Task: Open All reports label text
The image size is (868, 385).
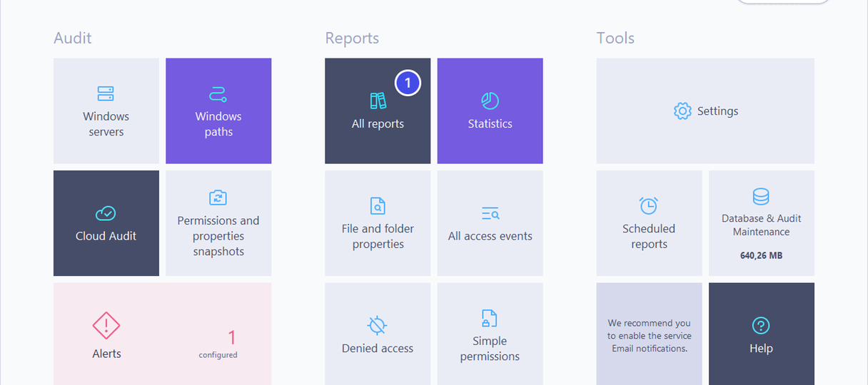Action: point(378,124)
